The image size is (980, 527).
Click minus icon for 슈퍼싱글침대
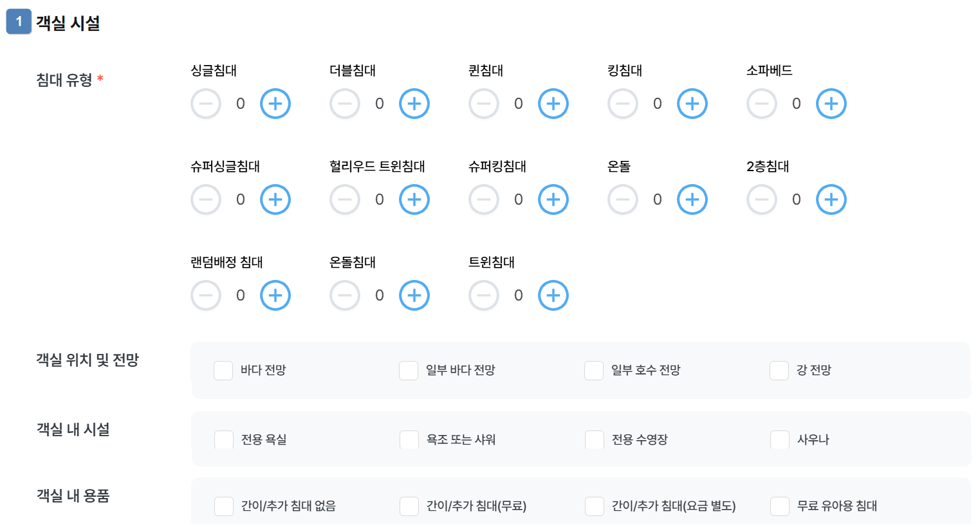click(206, 199)
